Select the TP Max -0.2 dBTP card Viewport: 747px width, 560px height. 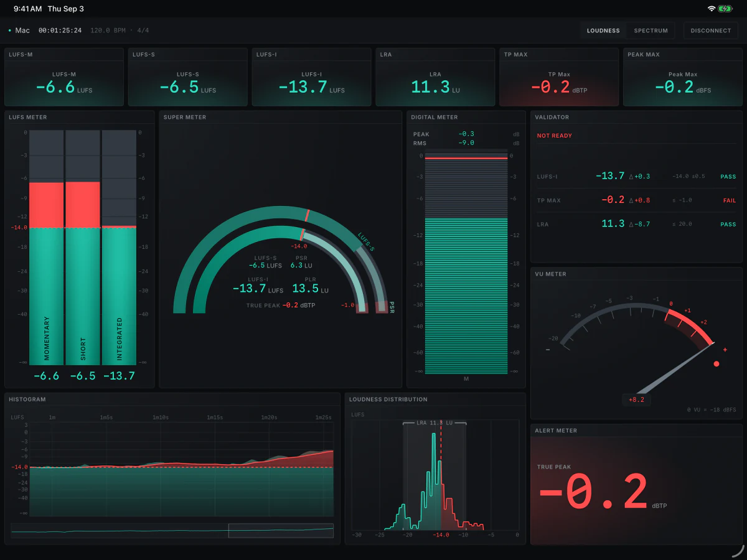coord(559,77)
